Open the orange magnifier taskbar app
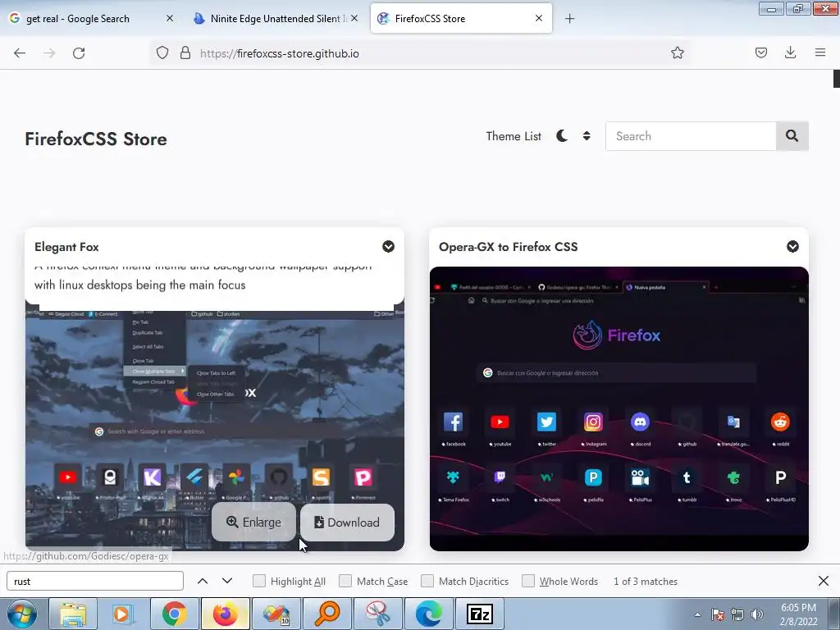 (x=327, y=614)
